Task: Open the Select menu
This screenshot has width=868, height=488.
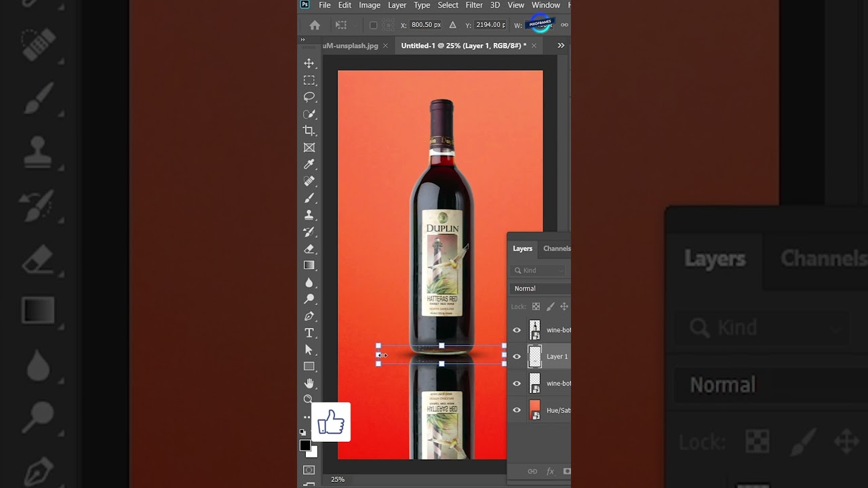Action: pos(448,5)
